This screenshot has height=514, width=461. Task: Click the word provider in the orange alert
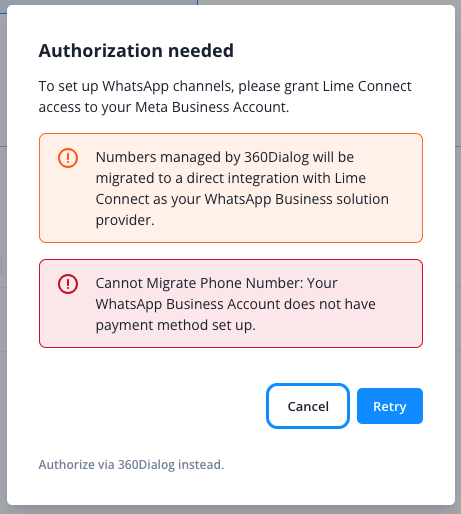tap(125, 220)
